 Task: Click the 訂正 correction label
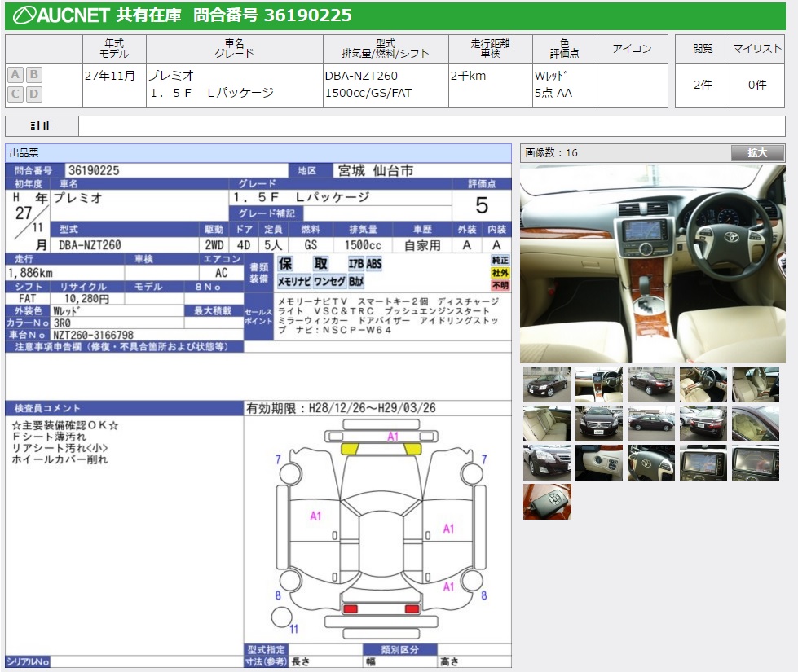tap(42, 126)
